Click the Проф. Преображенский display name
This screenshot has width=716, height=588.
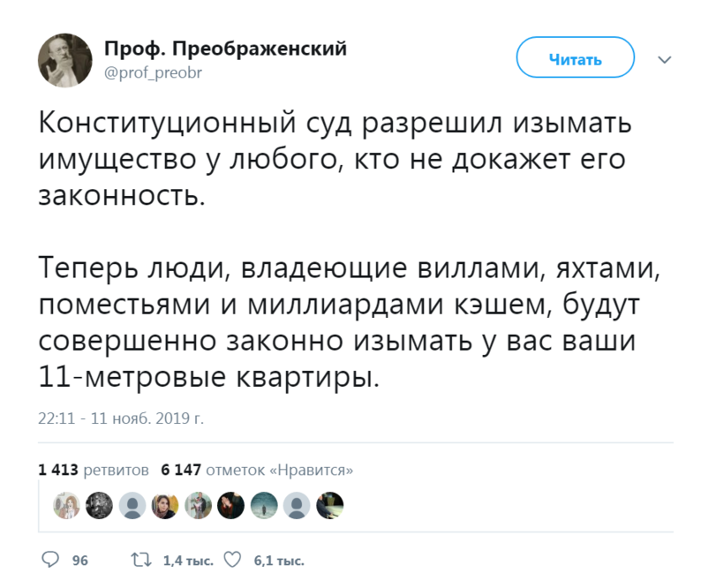pos(225,49)
